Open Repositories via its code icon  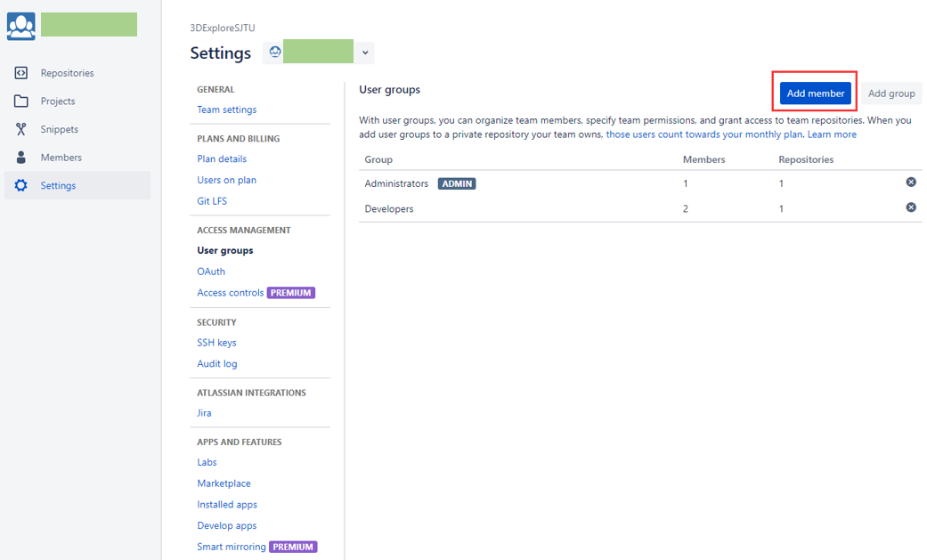(20, 73)
